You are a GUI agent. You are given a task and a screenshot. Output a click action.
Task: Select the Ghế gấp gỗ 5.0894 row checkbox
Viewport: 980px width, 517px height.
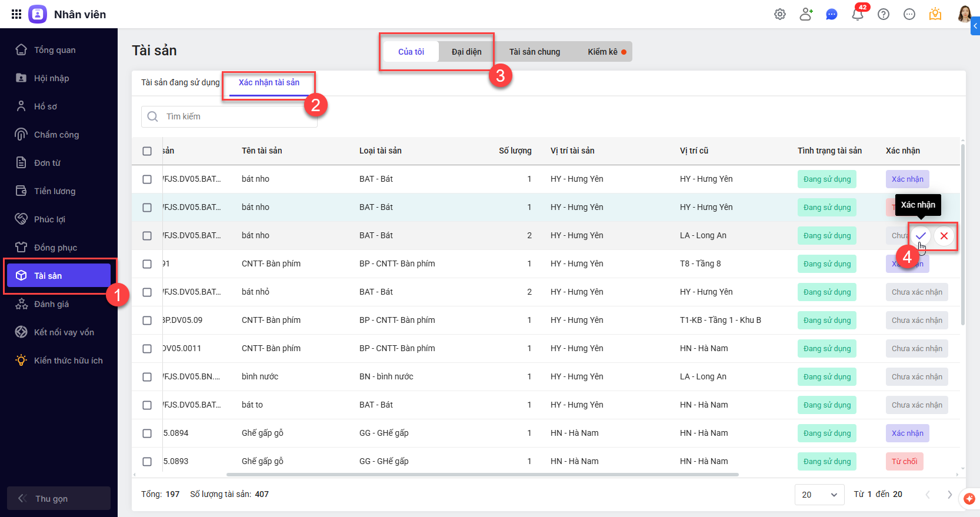[x=147, y=433]
